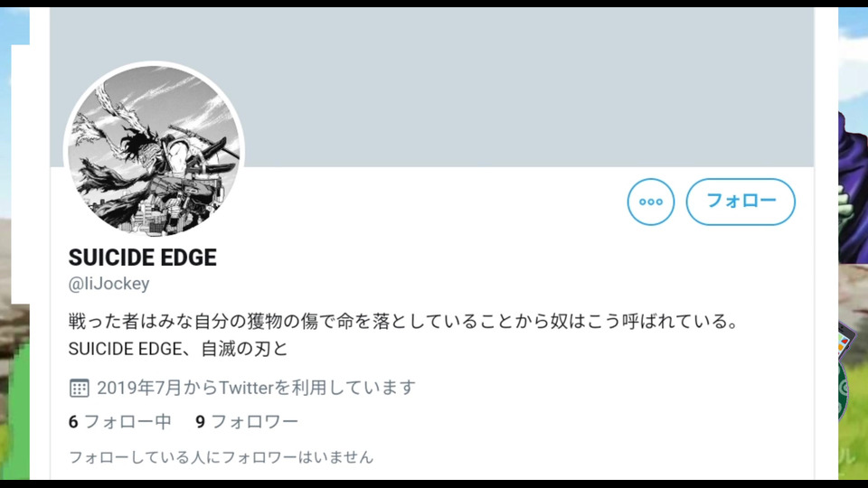Click the white panel strip at left edge

[21, 174]
